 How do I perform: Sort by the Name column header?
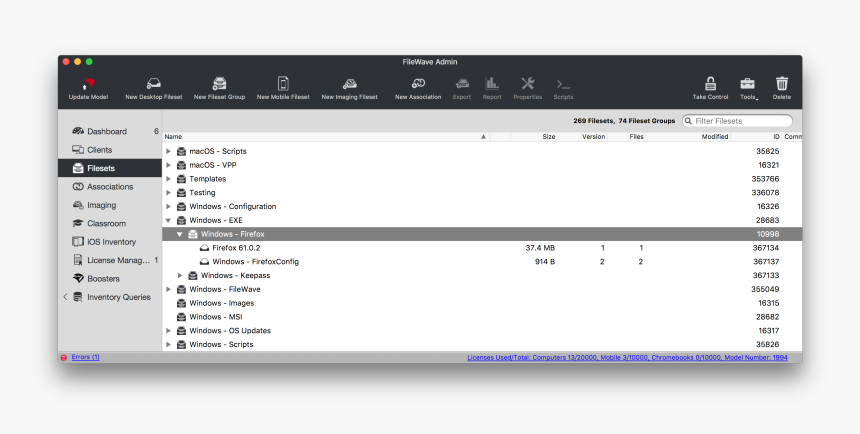(x=326, y=137)
